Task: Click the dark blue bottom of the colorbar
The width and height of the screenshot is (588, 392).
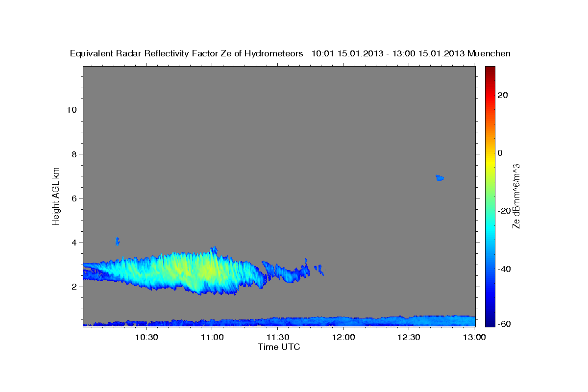Action: (x=490, y=322)
